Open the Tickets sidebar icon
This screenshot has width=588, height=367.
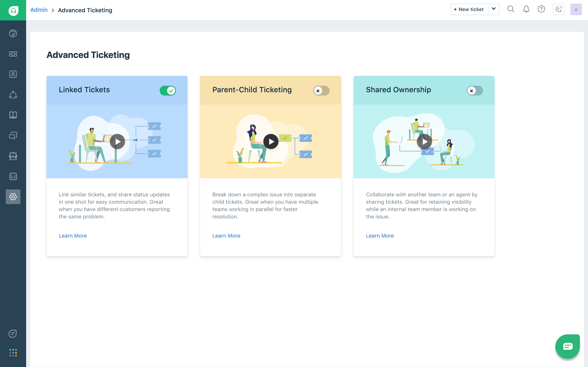[13, 54]
